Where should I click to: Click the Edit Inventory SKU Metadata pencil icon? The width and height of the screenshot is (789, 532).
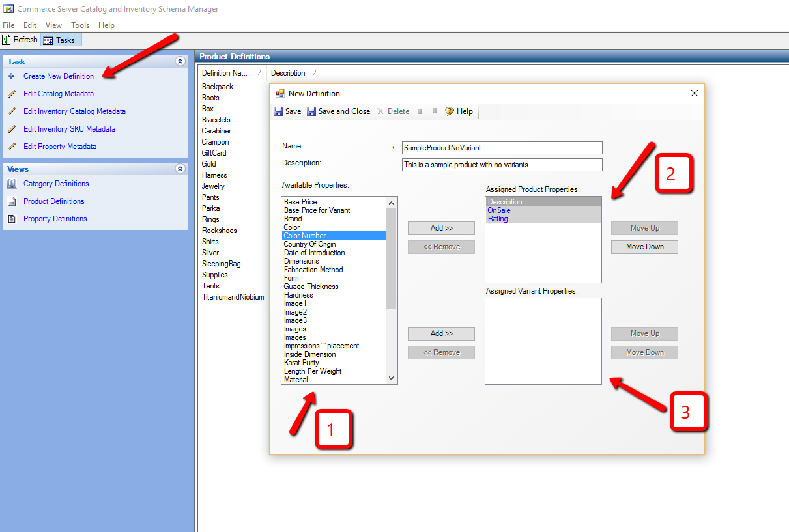[x=11, y=129]
